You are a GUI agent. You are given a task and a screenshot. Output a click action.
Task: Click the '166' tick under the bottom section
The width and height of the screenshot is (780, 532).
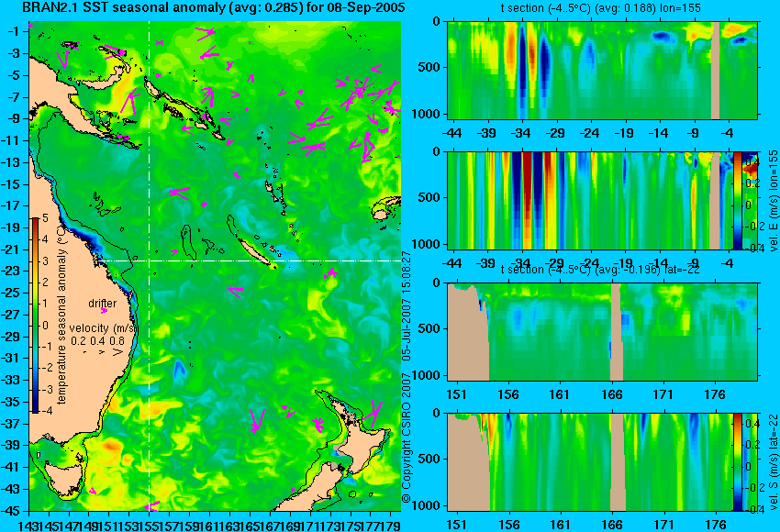pyautogui.click(x=612, y=525)
